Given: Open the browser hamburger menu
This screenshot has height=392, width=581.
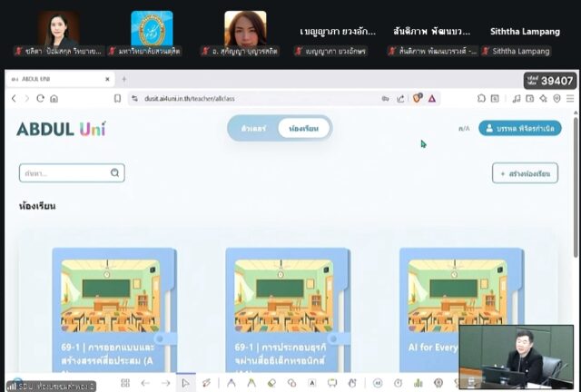Looking at the screenshot, I should pyautogui.click(x=570, y=99).
